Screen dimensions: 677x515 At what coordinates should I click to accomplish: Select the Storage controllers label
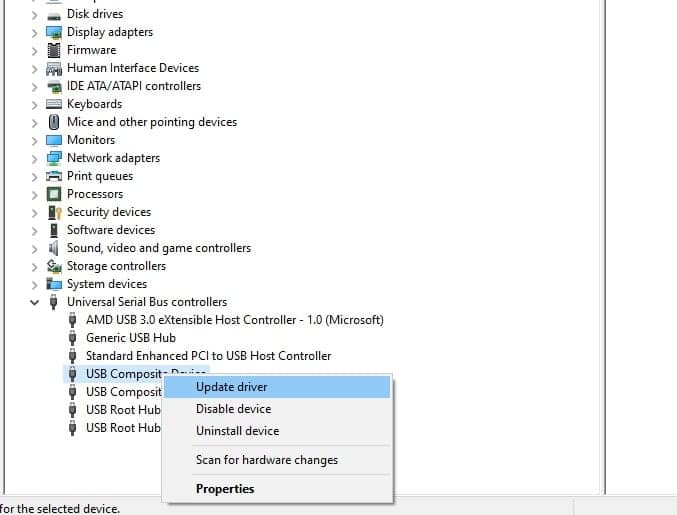tap(117, 266)
